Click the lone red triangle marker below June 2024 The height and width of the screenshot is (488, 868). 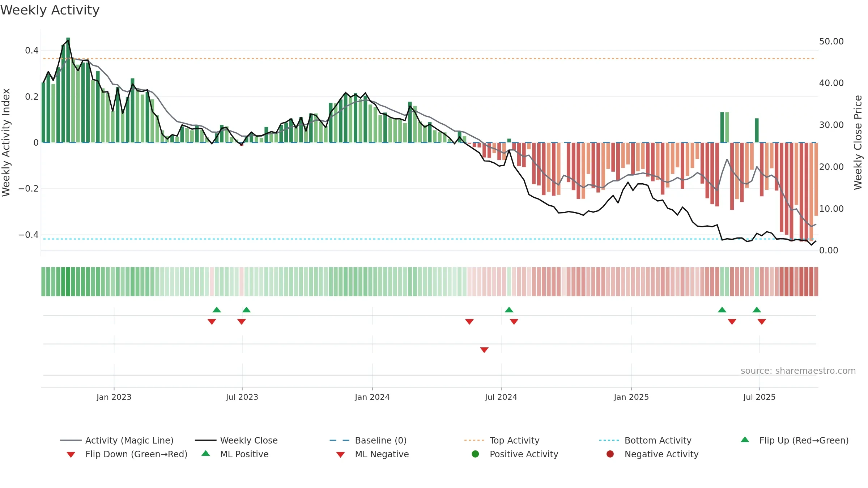click(484, 350)
